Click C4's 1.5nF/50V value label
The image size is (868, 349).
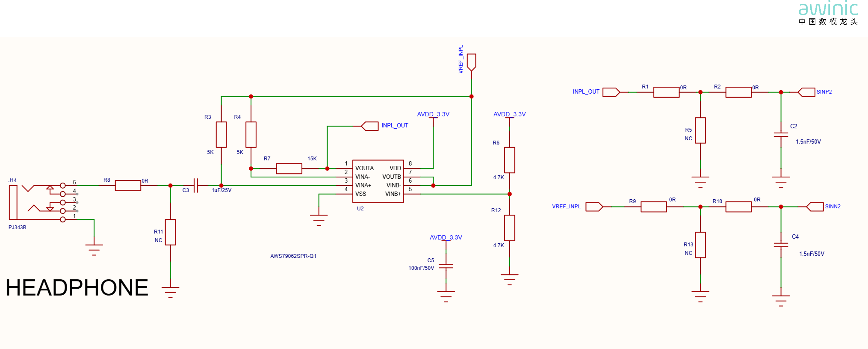[x=812, y=254]
